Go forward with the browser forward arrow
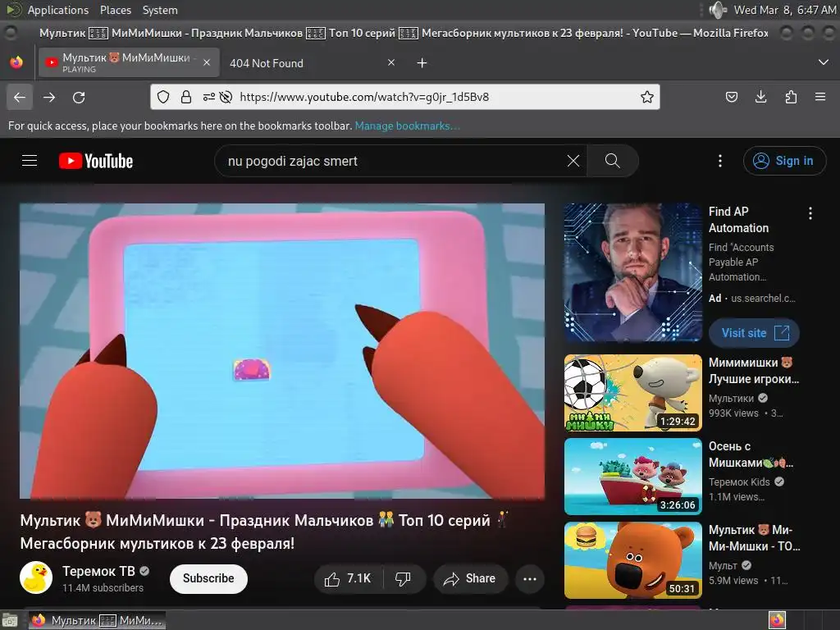This screenshot has height=630, width=840. [x=49, y=97]
